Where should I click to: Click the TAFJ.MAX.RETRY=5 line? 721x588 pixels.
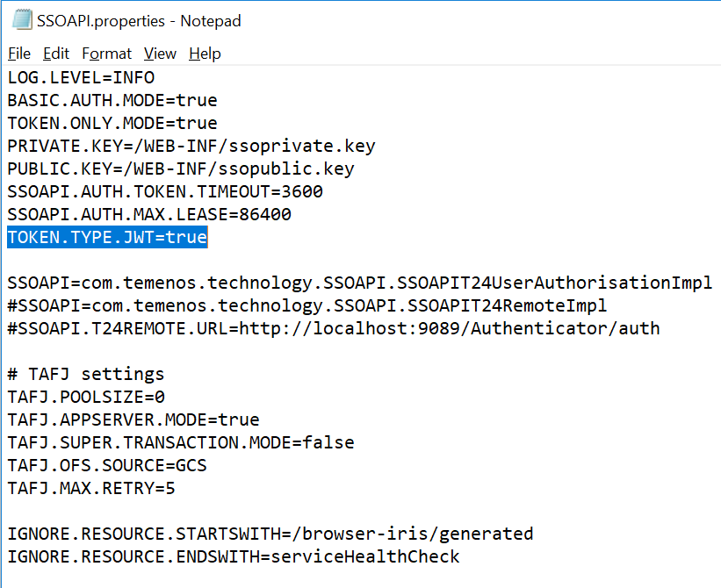(90, 488)
